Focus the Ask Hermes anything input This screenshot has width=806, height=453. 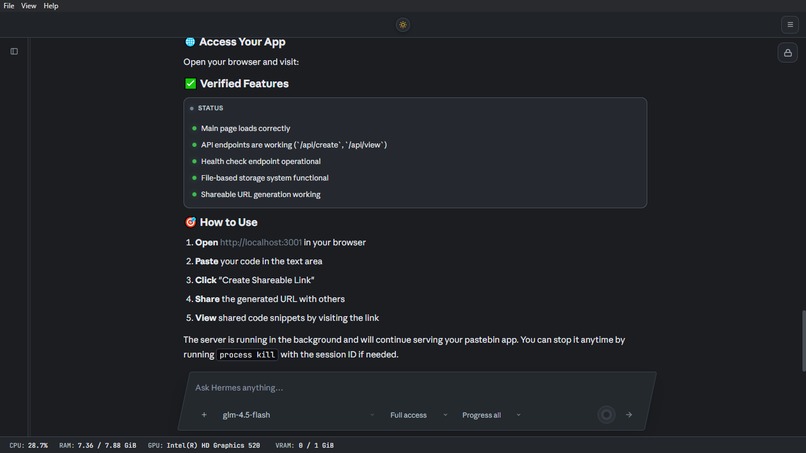[x=417, y=388]
